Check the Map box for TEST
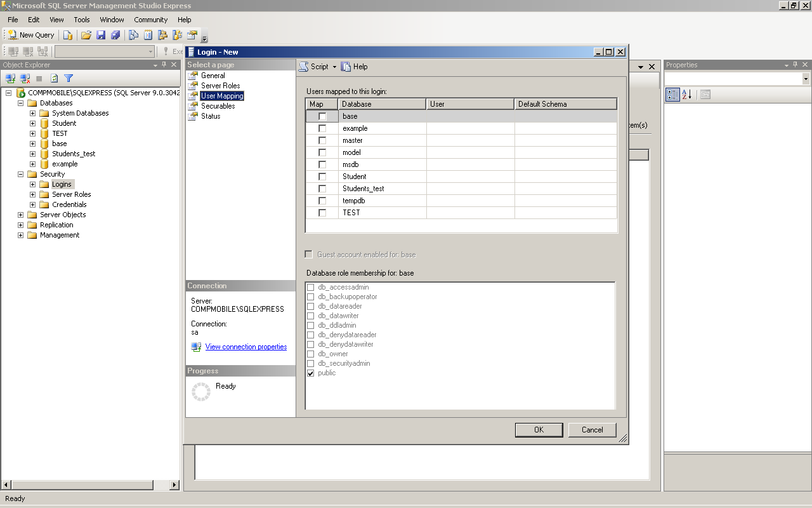 pyautogui.click(x=322, y=213)
